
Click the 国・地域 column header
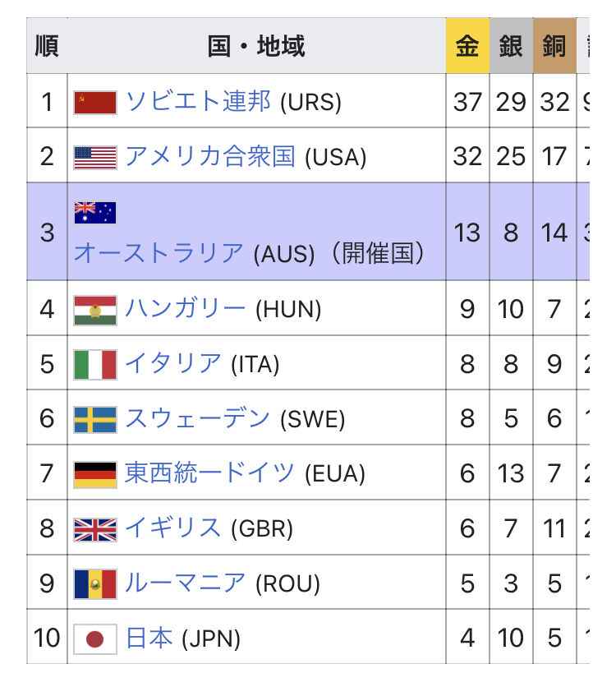pyautogui.click(x=256, y=46)
